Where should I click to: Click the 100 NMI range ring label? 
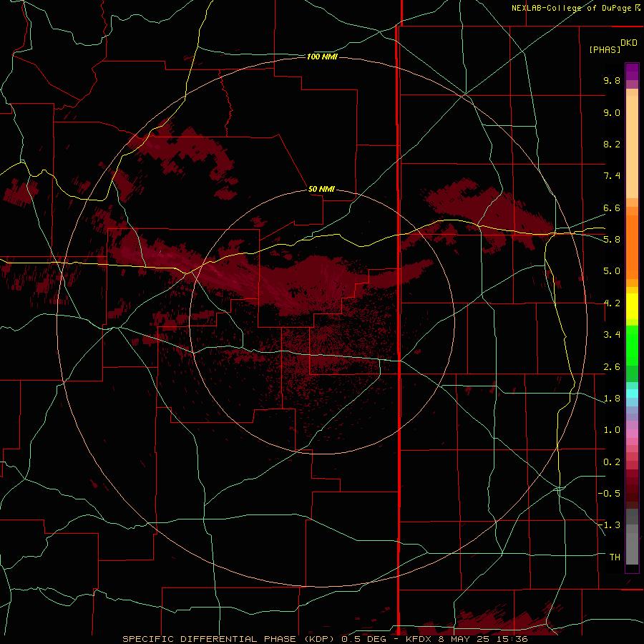pyautogui.click(x=322, y=57)
